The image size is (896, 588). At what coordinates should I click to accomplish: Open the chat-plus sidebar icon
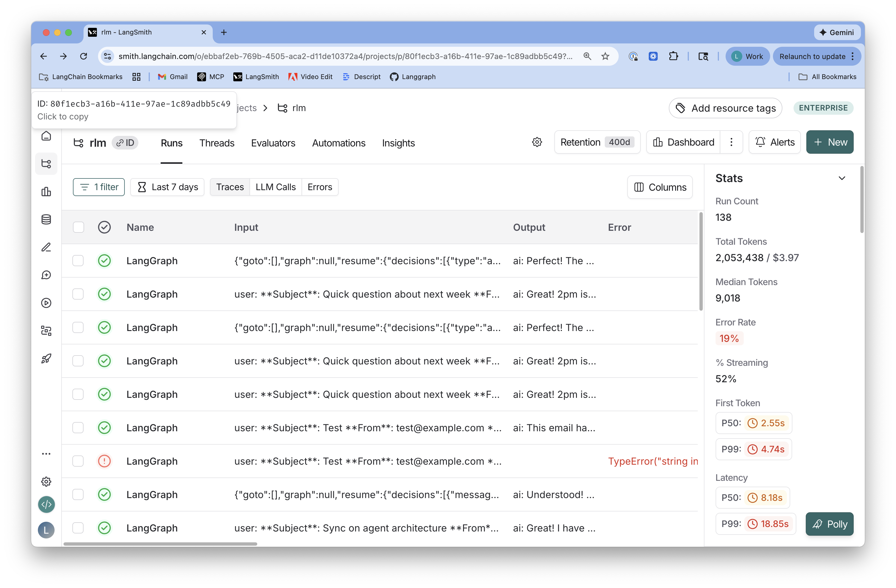coord(46,275)
